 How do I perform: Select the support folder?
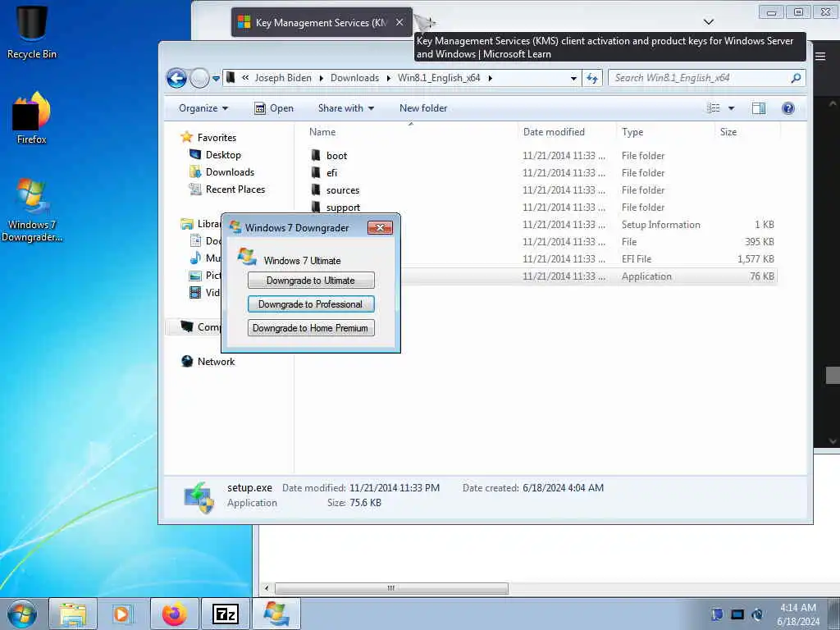343,208
